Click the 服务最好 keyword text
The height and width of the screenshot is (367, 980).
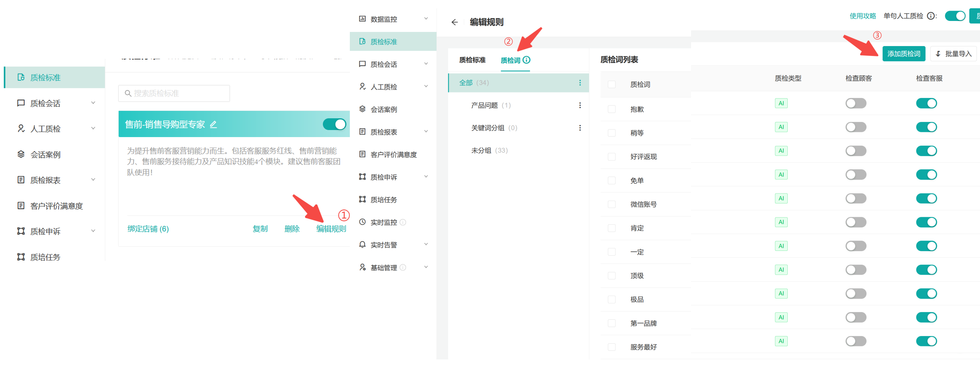pos(643,347)
